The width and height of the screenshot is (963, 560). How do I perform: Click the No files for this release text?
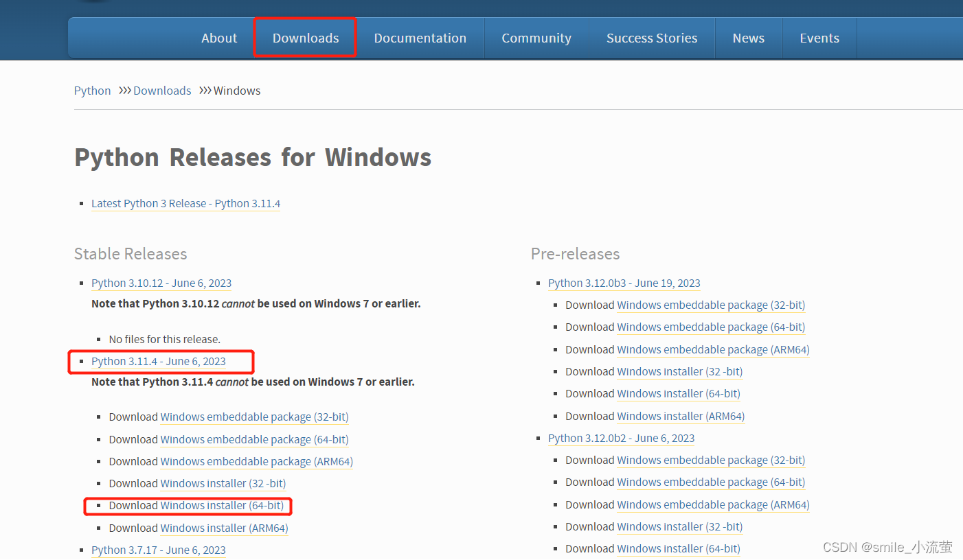[165, 340]
